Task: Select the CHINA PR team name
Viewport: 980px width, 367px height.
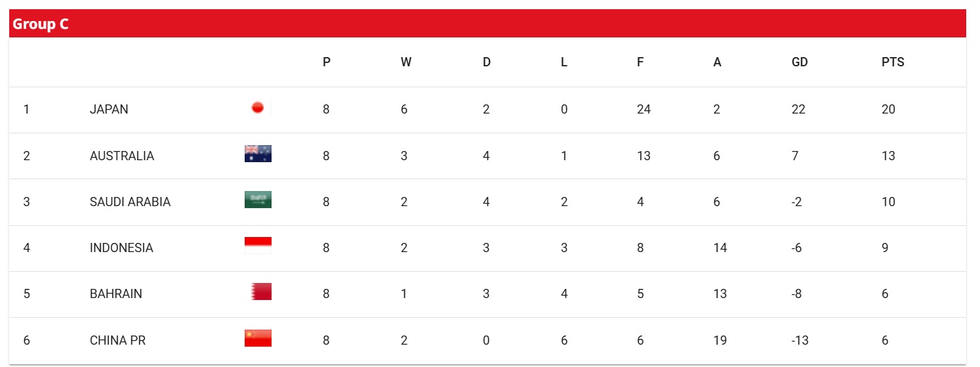Action: pyautogui.click(x=118, y=340)
